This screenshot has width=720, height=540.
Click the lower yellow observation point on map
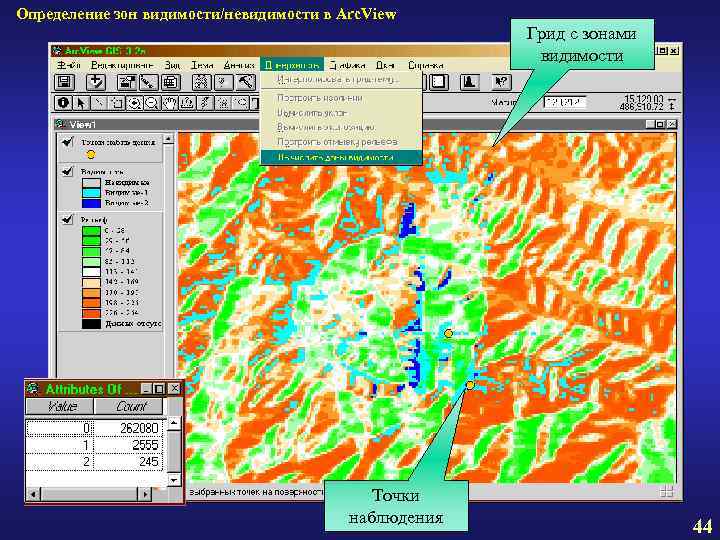click(x=470, y=385)
